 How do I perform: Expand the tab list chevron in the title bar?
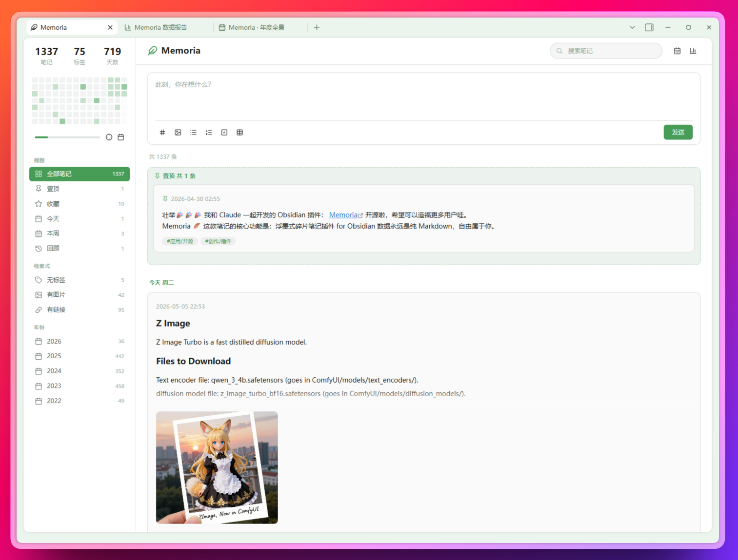tap(632, 27)
